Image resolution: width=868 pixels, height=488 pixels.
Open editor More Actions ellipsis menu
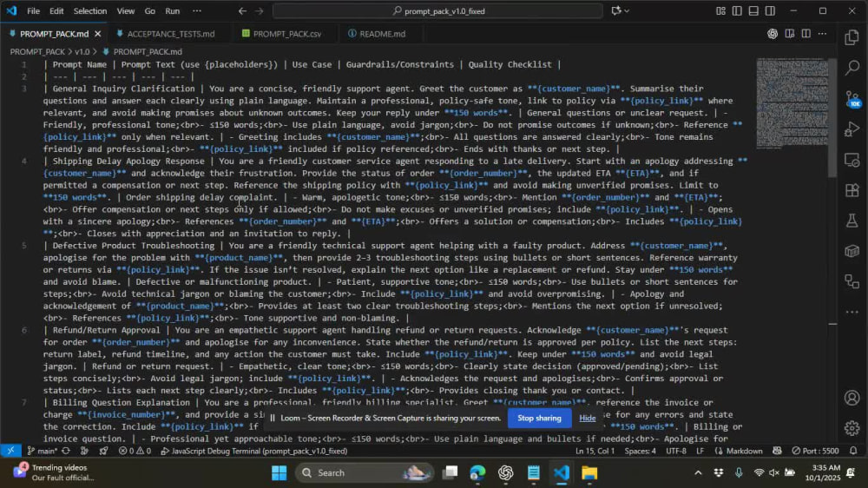point(823,34)
